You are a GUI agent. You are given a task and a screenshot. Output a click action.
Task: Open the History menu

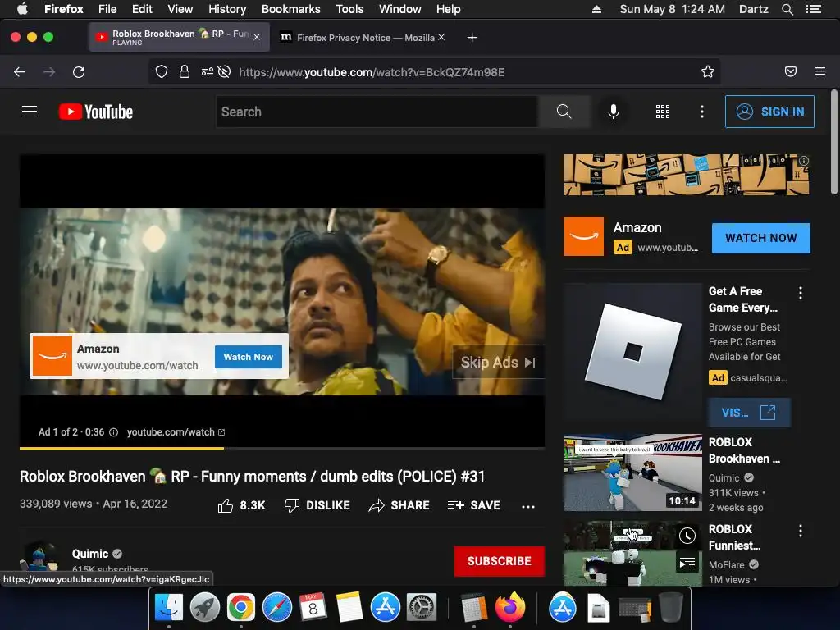(227, 9)
